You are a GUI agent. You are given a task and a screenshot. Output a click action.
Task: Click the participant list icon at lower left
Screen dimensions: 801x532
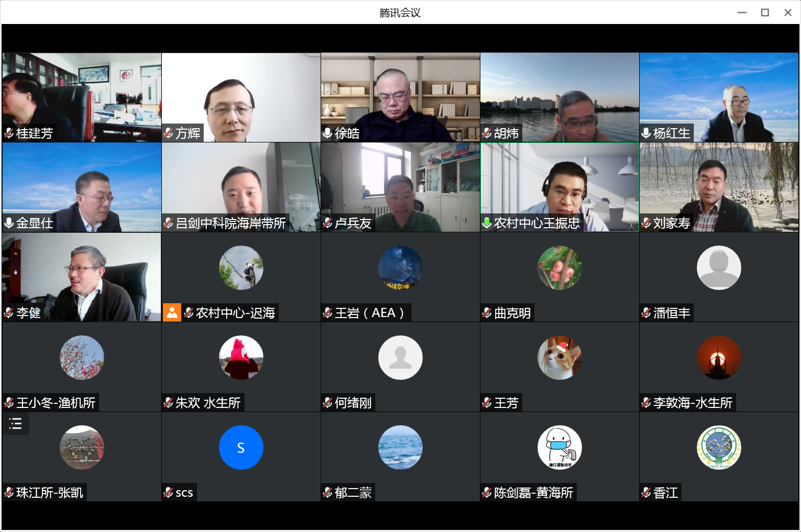click(15, 423)
